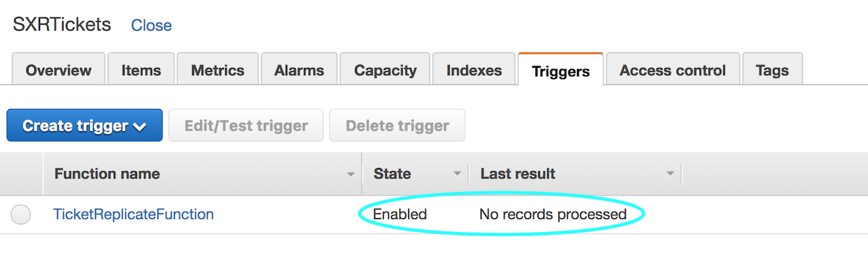Open the Access control tab
Screen dimensions: 868x263
[x=673, y=70]
